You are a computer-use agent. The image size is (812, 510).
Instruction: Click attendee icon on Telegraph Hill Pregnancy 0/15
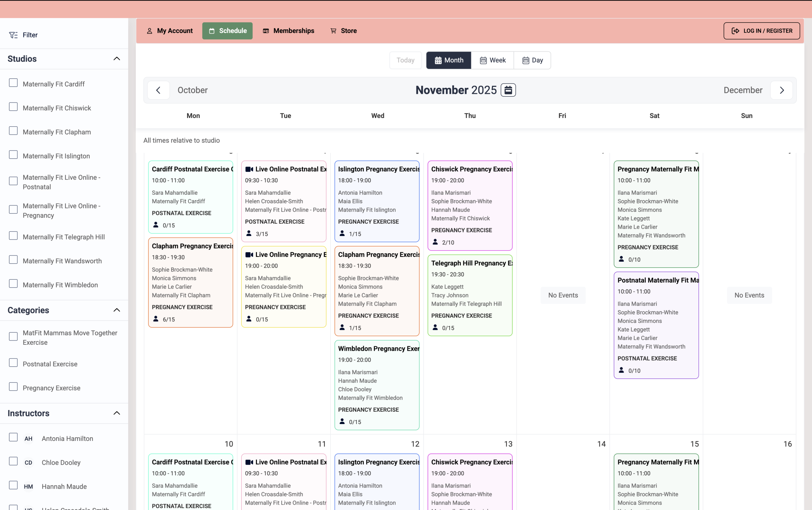[435, 327]
